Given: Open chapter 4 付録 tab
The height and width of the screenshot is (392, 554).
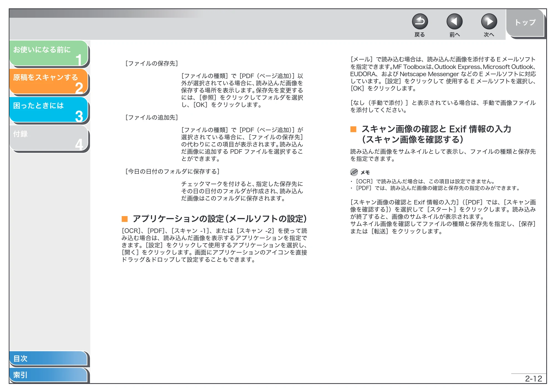Looking at the screenshot, I should coord(49,138).
